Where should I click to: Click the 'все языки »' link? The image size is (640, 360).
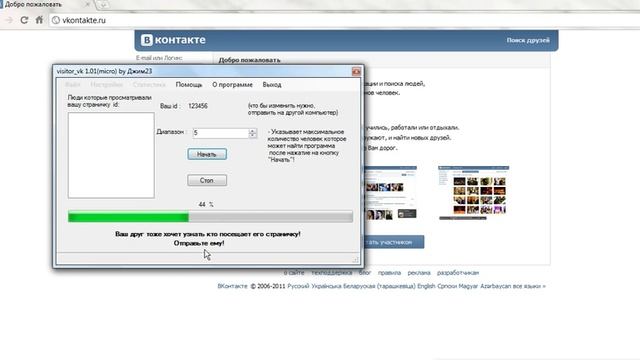click(x=529, y=286)
